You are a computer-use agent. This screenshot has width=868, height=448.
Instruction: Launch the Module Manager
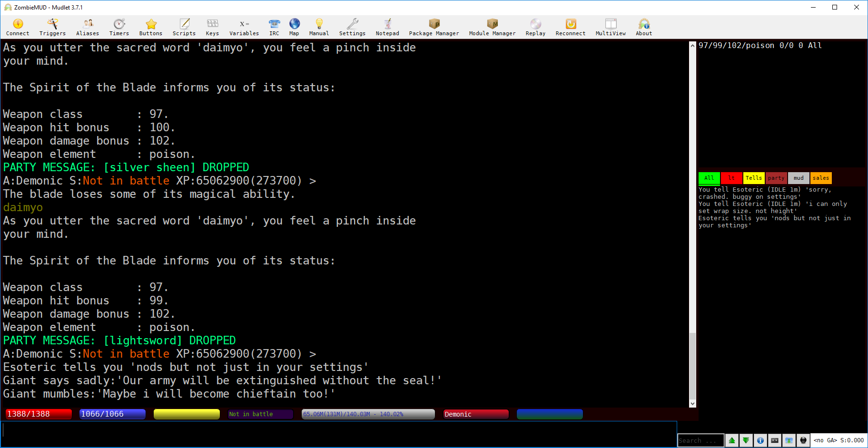coord(492,27)
